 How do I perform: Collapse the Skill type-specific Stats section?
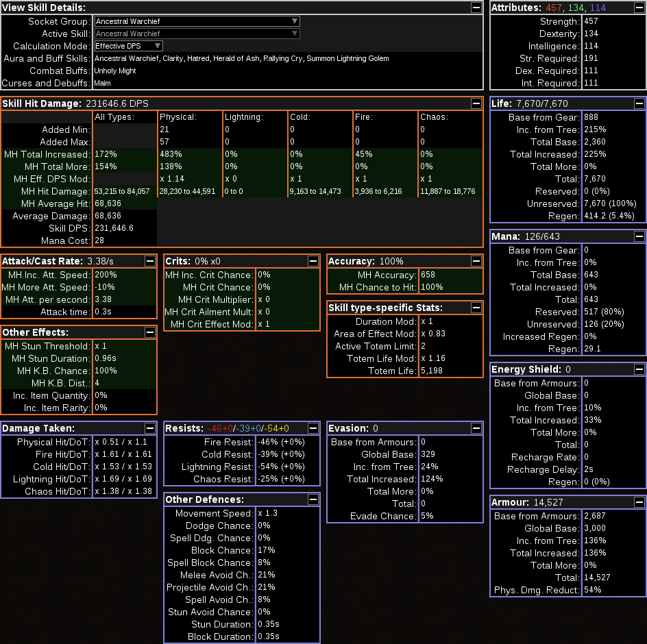pyautogui.click(x=476, y=308)
